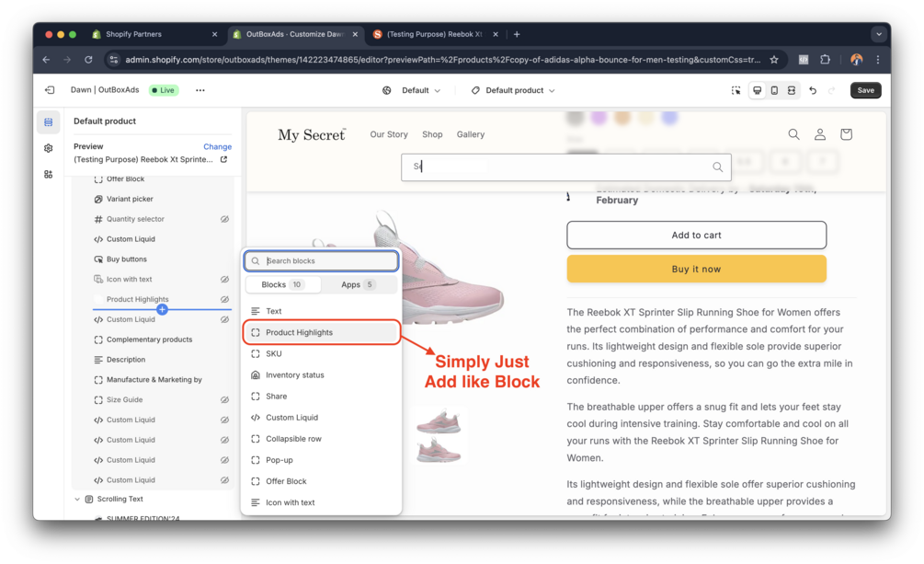Add the Share block

(322, 396)
